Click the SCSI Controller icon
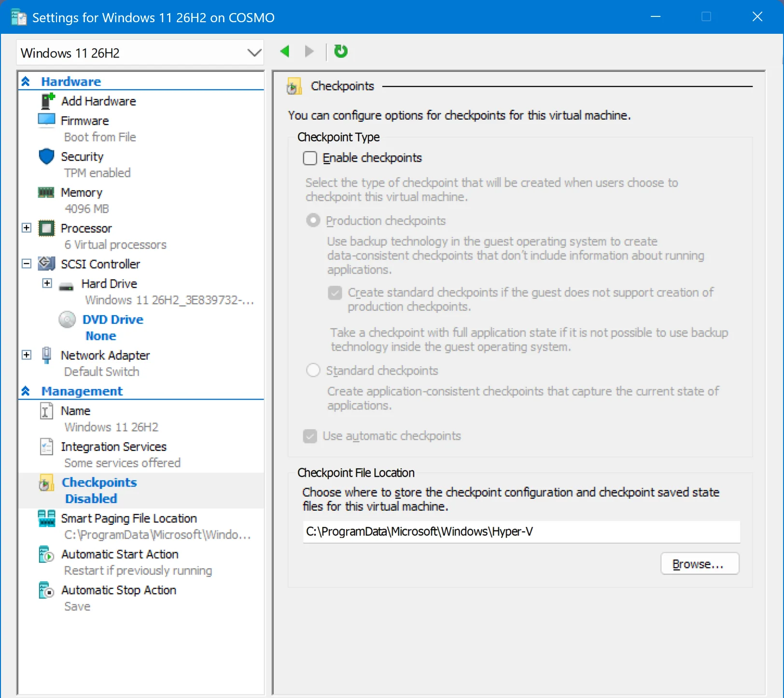This screenshot has width=784, height=698. tap(46, 264)
